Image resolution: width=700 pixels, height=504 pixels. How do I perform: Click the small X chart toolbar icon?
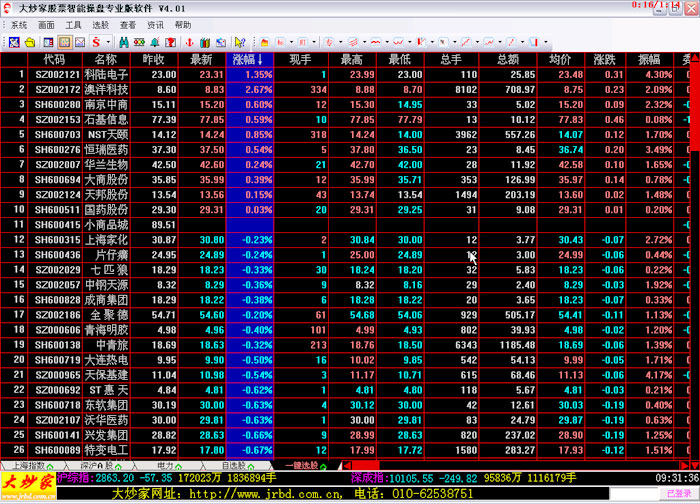click(x=443, y=42)
